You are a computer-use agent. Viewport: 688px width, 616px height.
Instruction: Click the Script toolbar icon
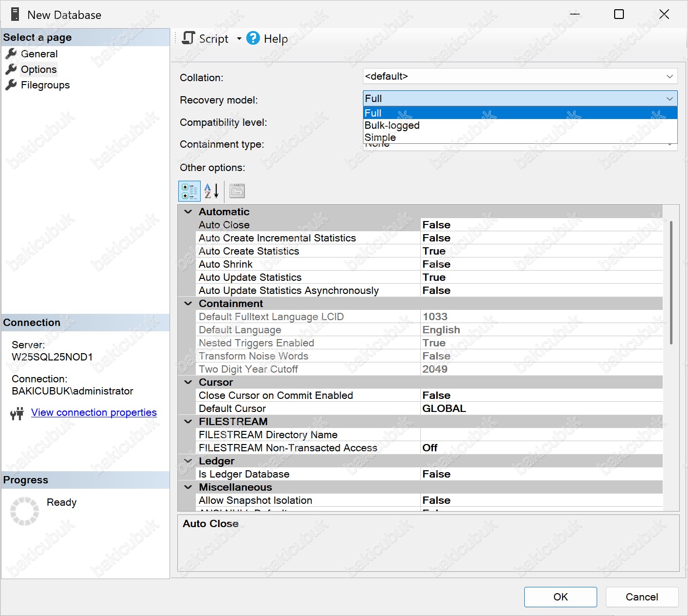pos(189,38)
